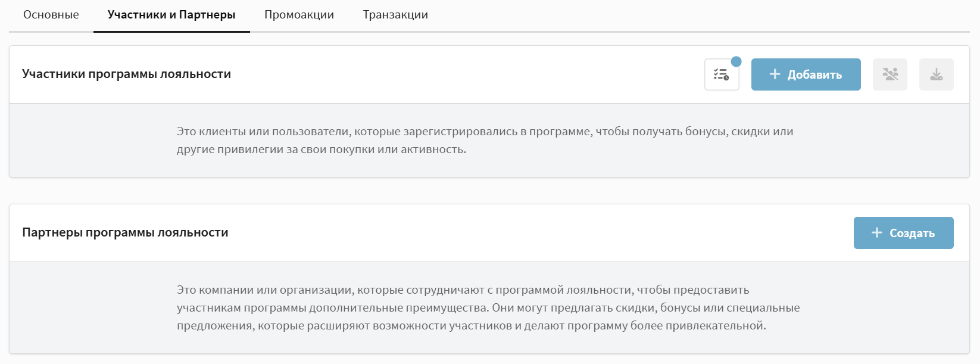This screenshot has height=364, width=980.
Task: Switch to the Основные tab
Action: 51,15
